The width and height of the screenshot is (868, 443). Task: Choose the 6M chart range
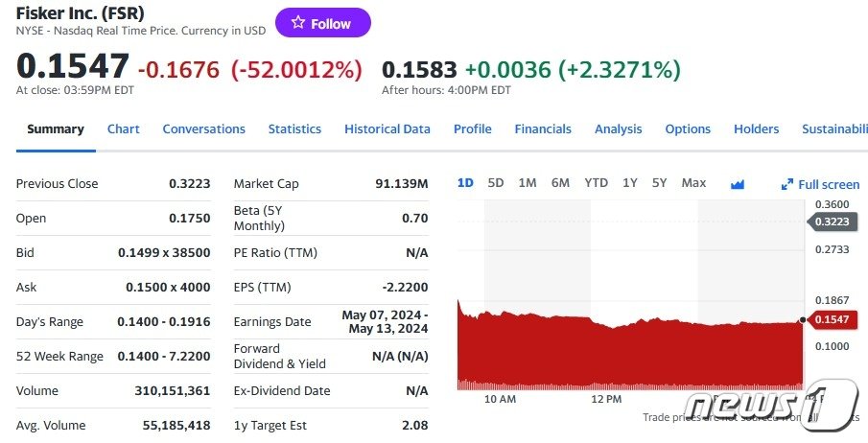click(x=560, y=183)
